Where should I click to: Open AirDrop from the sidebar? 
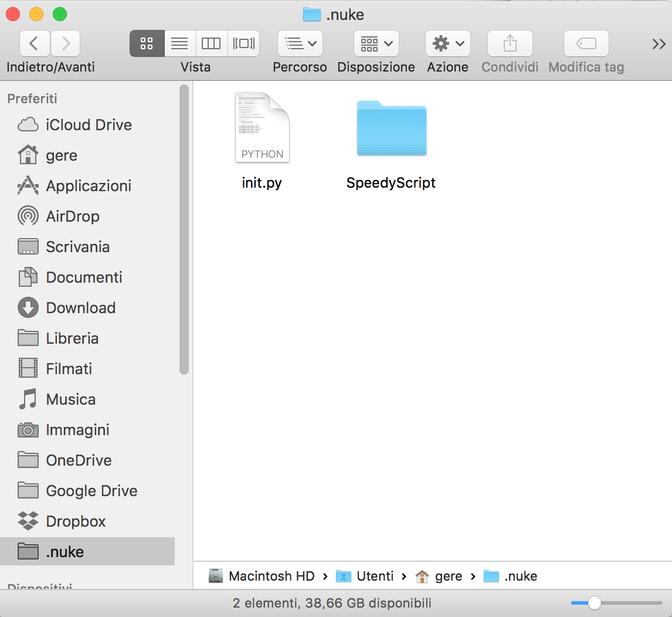[x=73, y=216]
